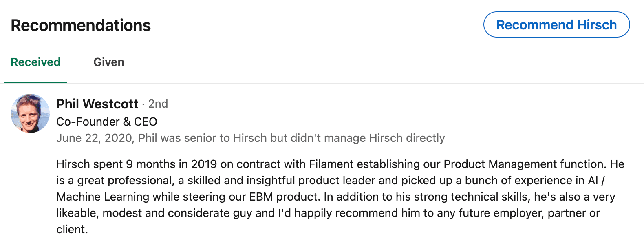The height and width of the screenshot is (252, 644).
Task: Click the Recommend Hirsch button
Action: coord(556,25)
